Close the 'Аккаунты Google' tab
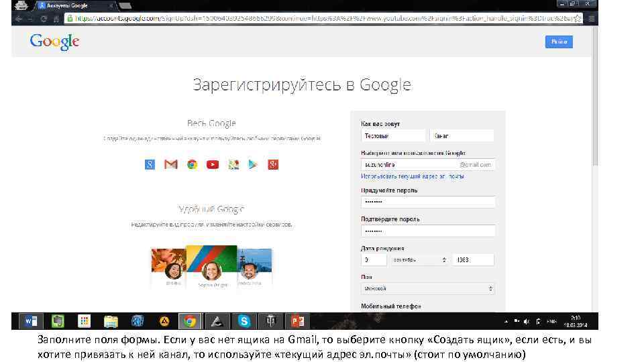The image size is (644, 362). coord(111,6)
